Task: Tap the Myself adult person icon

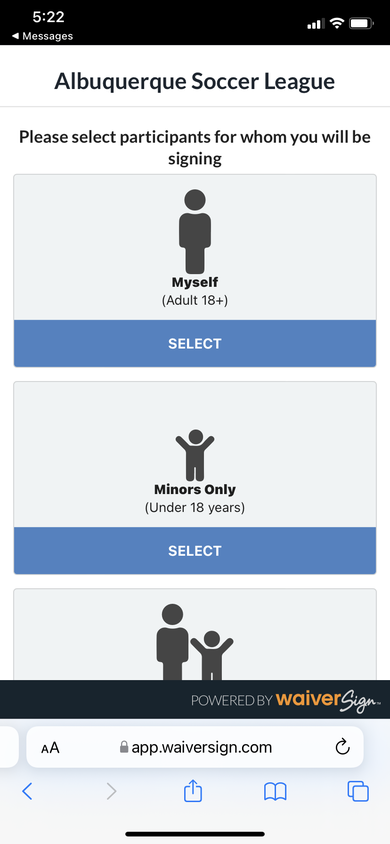Action: pos(195,231)
